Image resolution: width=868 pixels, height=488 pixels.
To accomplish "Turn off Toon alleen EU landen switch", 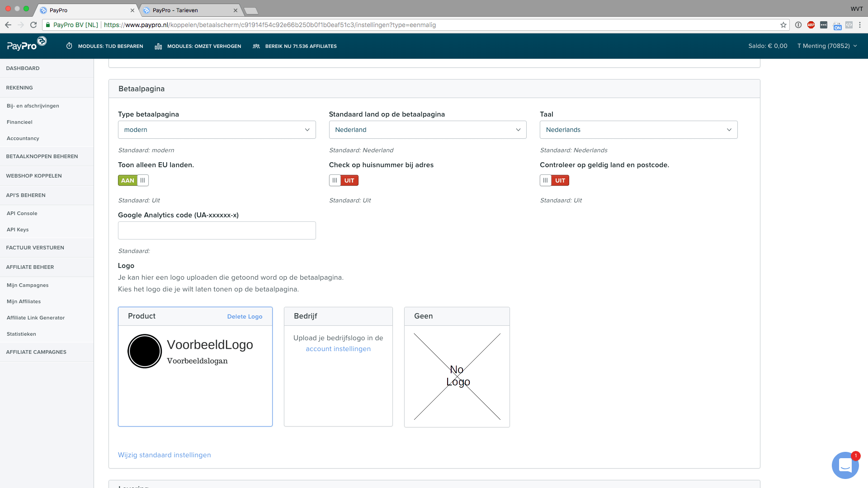I will click(x=133, y=180).
